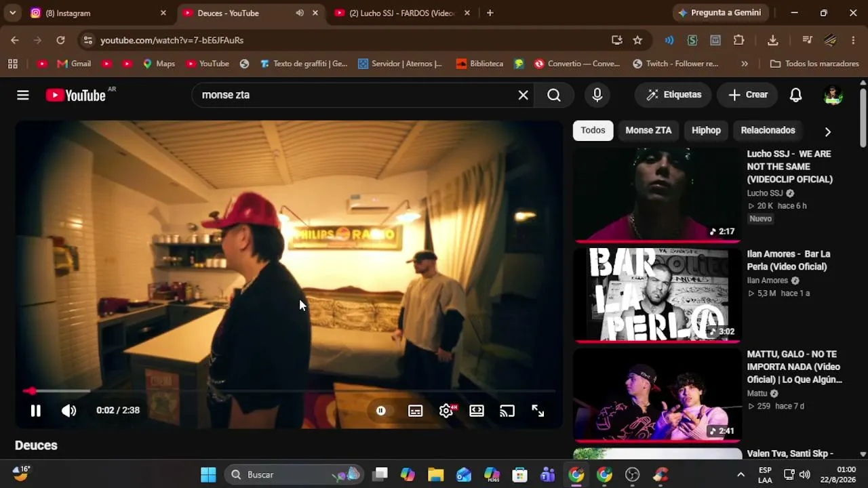868x488 pixels.
Task: Switch to 'Lucho SSJ - FARDOS' tab
Action: 401,14
